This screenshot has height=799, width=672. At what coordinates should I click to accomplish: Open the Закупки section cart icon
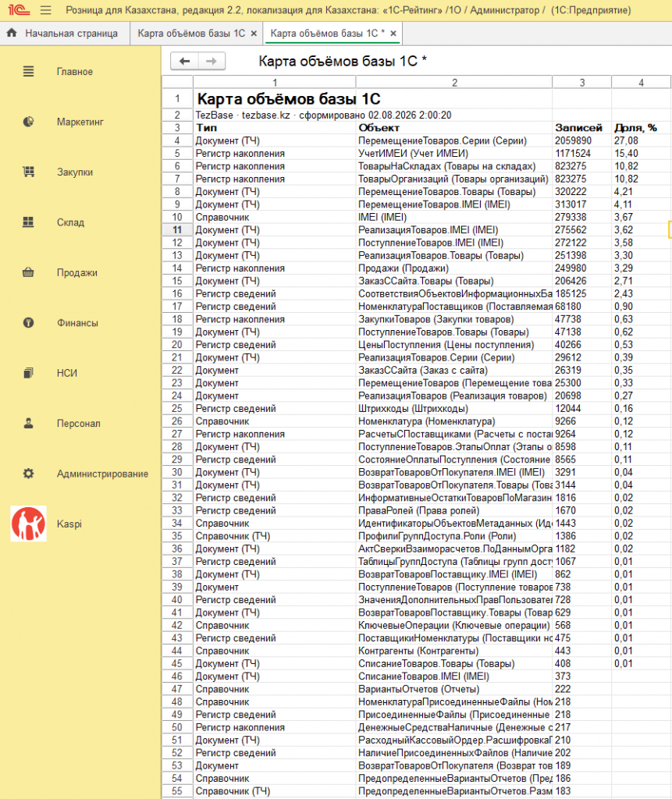point(29,172)
